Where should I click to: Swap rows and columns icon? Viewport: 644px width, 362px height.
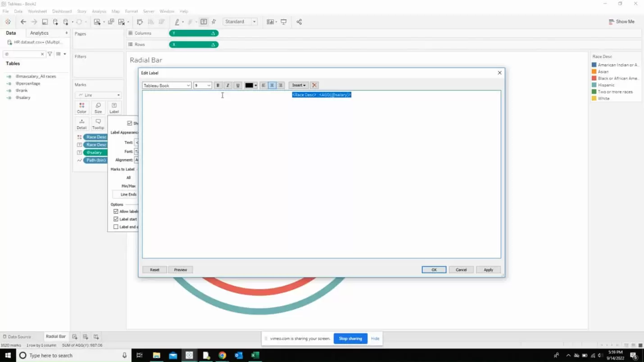pos(140,22)
